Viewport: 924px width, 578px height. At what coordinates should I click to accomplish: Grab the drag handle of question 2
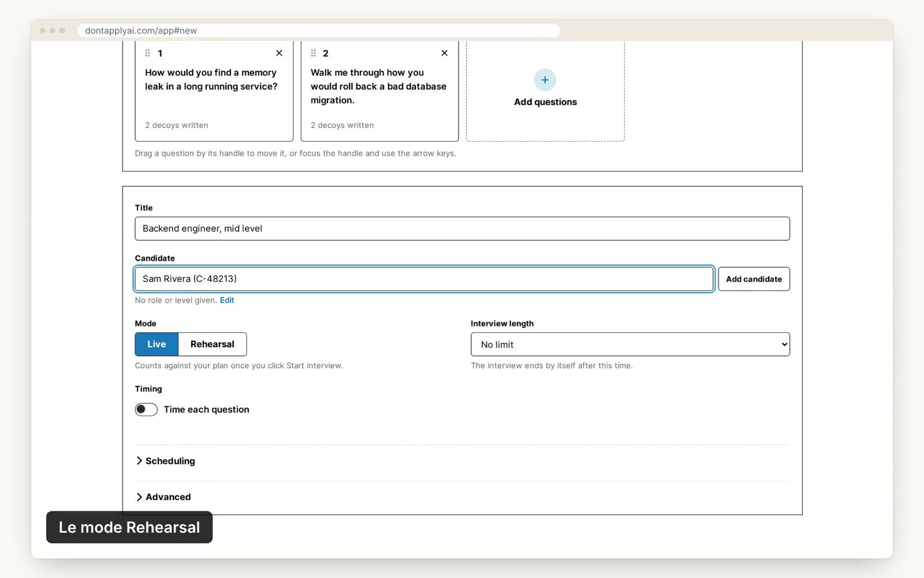tap(313, 53)
